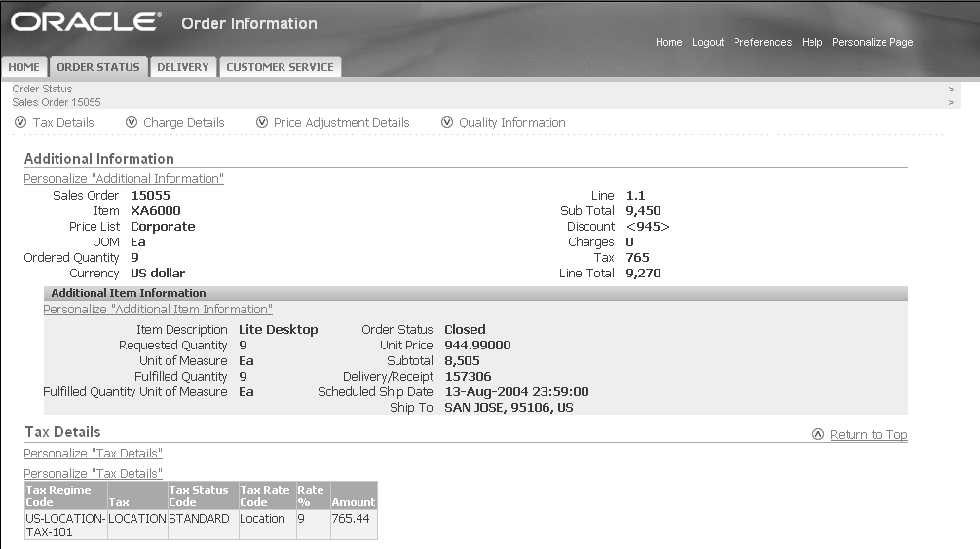Screen dimensions: 980x549
Task: Click the Line value 1.1
Action: click(x=635, y=195)
